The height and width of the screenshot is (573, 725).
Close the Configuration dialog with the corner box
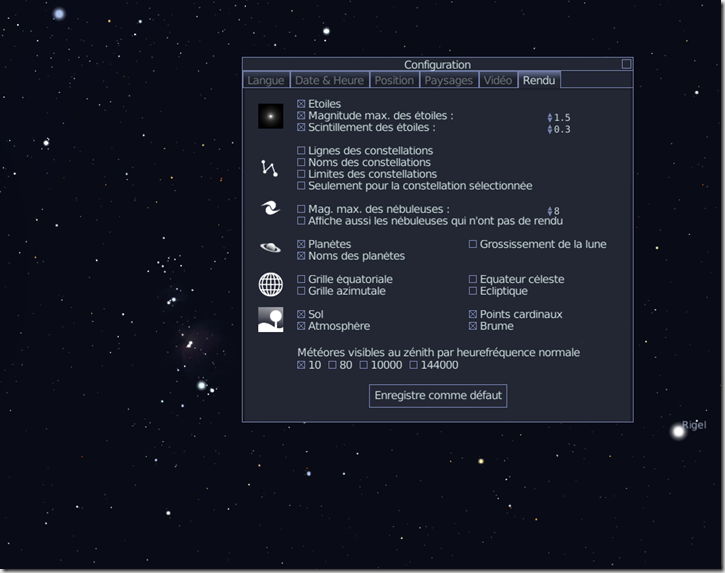(x=626, y=64)
